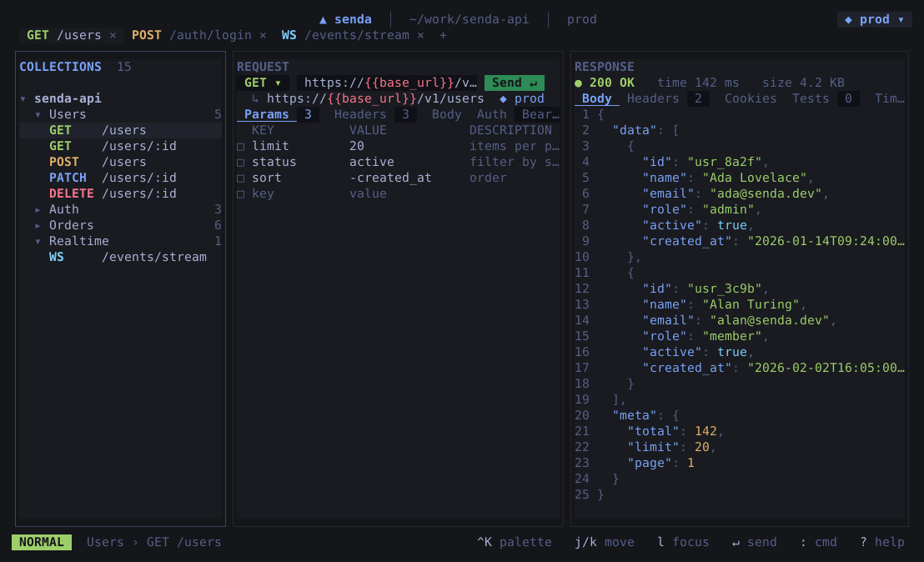Viewport: 924px width, 562px height.
Task: Click the send hint in status bar
Action: [x=754, y=542]
